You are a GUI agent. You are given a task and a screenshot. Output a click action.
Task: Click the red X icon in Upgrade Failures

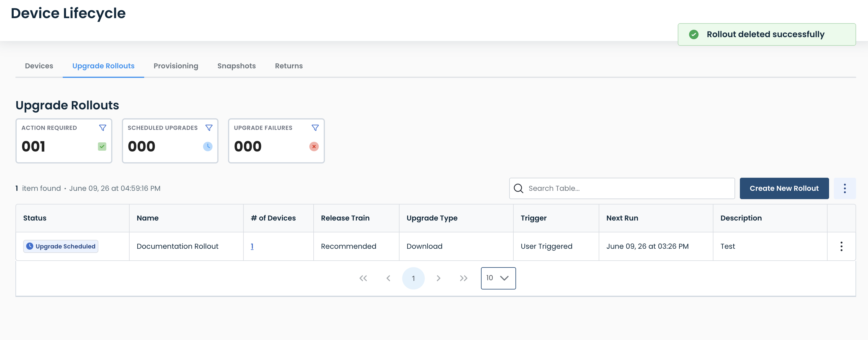click(314, 147)
